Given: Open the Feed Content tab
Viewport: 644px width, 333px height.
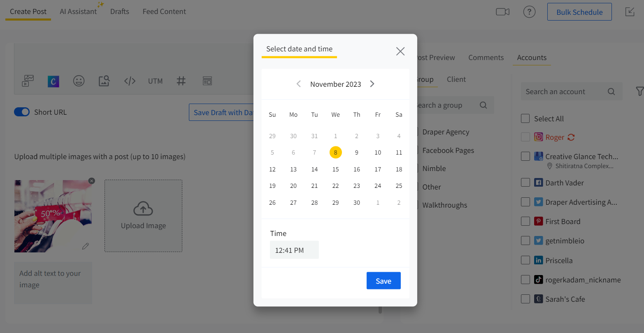Looking at the screenshot, I should [x=164, y=12].
